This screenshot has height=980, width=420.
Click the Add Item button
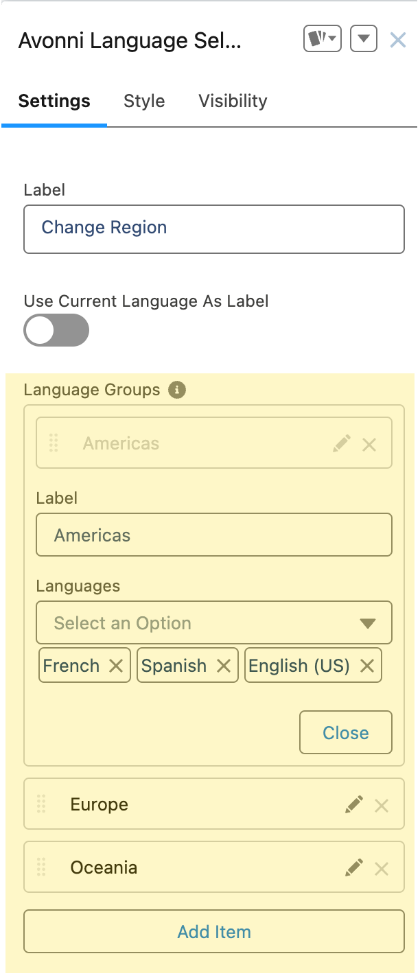(214, 931)
